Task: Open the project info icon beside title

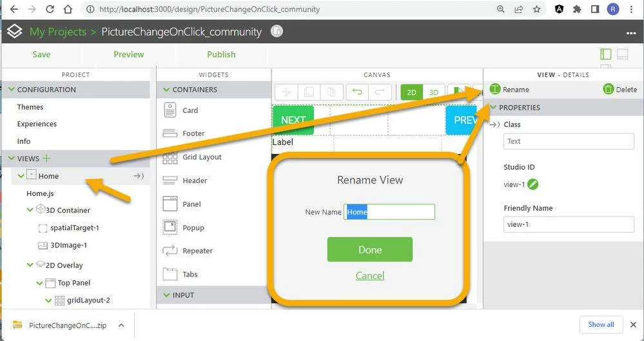Action: (277, 31)
